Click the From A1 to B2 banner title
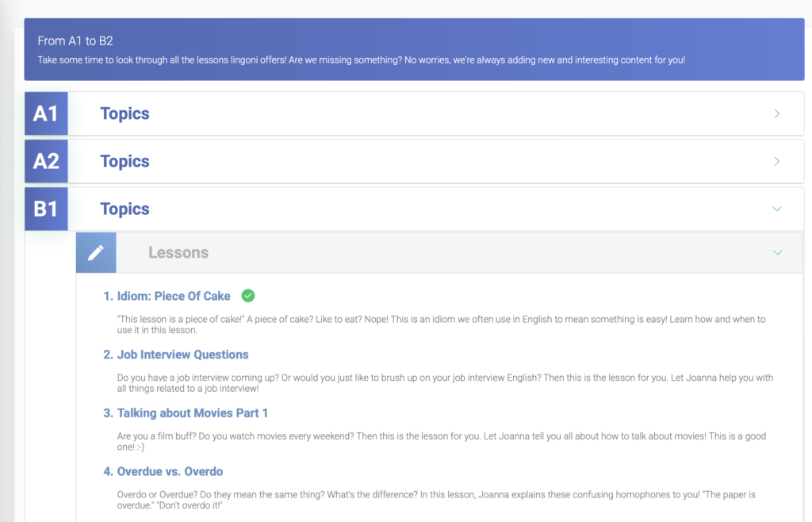Viewport: 812px width, 522px height. [75, 40]
